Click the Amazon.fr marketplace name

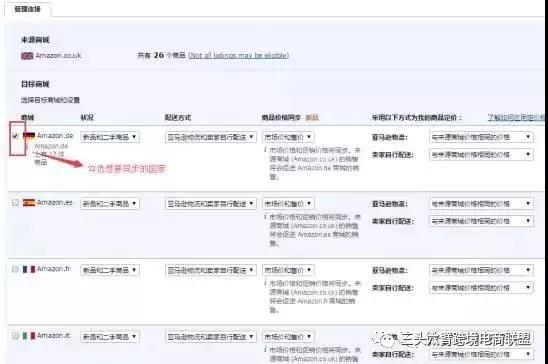click(x=54, y=269)
